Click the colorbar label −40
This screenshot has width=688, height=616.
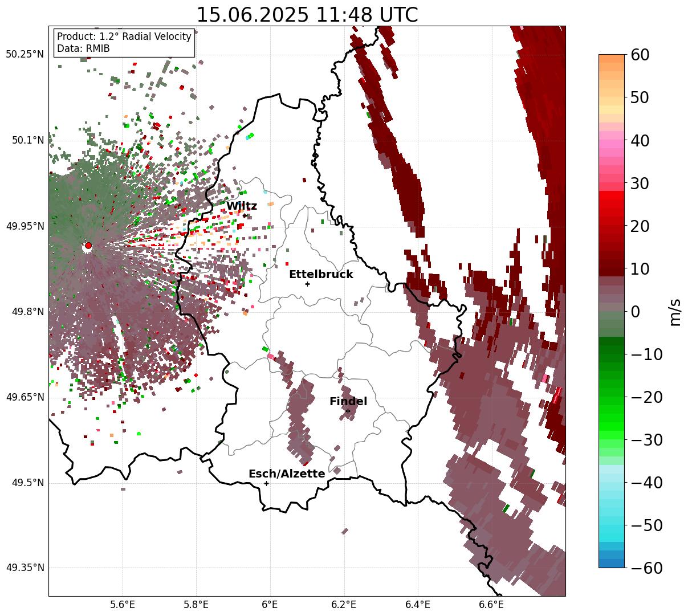tap(645, 482)
